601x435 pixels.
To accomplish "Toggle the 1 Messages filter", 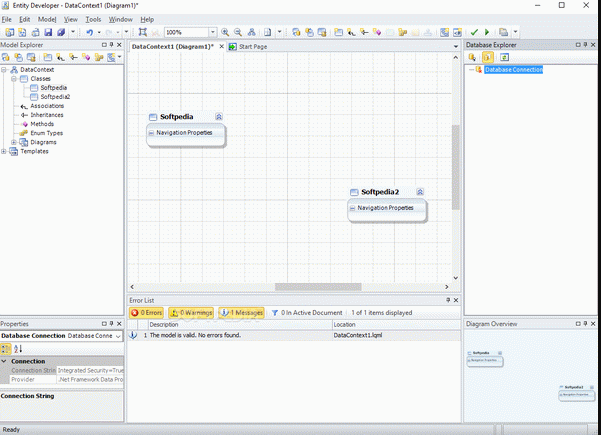I will pyautogui.click(x=241, y=313).
